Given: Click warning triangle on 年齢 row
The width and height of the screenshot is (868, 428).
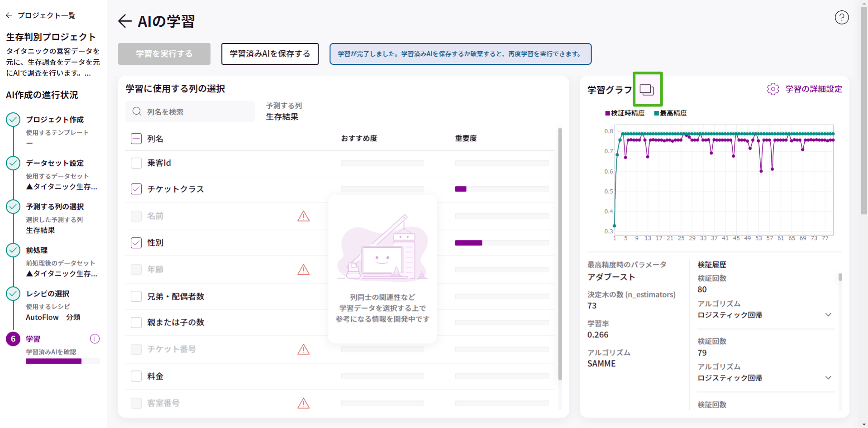Looking at the screenshot, I should pos(304,269).
